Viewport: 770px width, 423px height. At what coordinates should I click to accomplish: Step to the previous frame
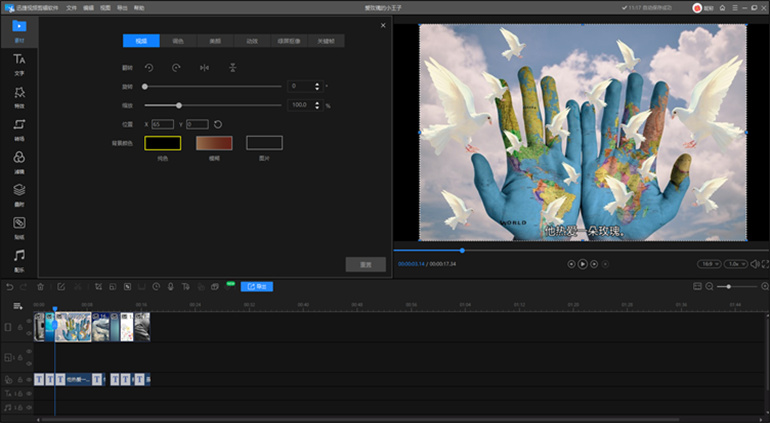pos(571,264)
